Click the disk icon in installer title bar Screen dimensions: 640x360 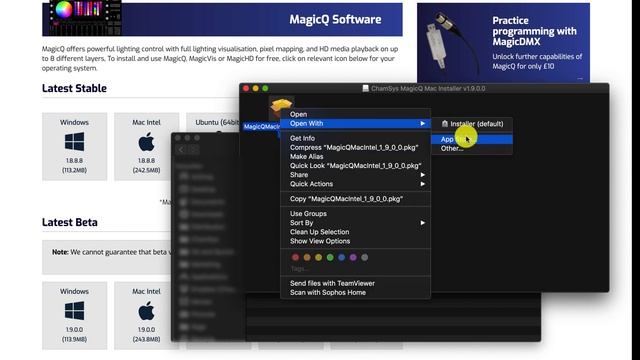tap(366, 88)
